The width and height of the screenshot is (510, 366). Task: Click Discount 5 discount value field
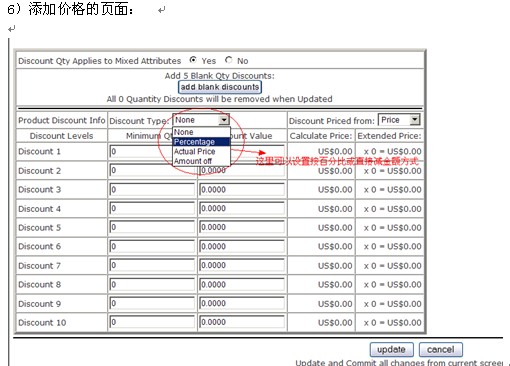tap(242, 227)
